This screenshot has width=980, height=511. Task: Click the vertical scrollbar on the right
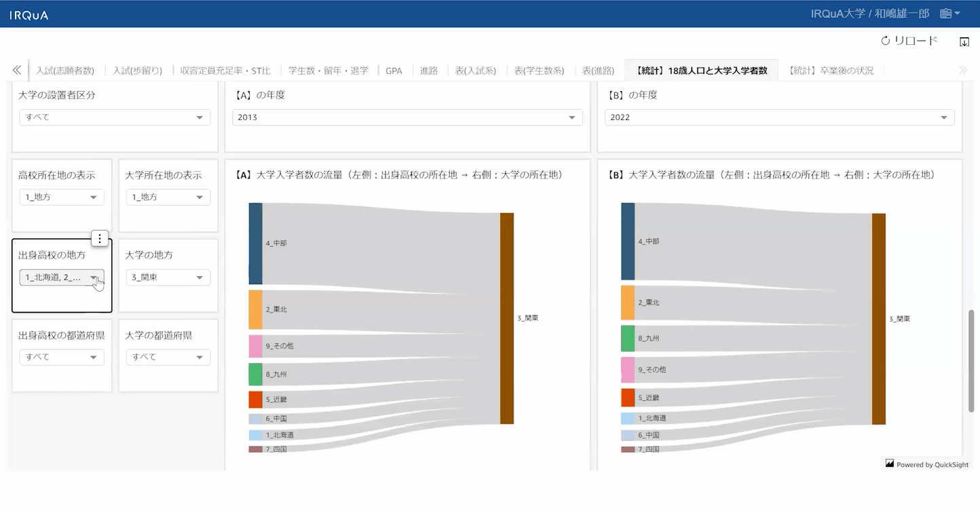pyautogui.click(x=970, y=360)
